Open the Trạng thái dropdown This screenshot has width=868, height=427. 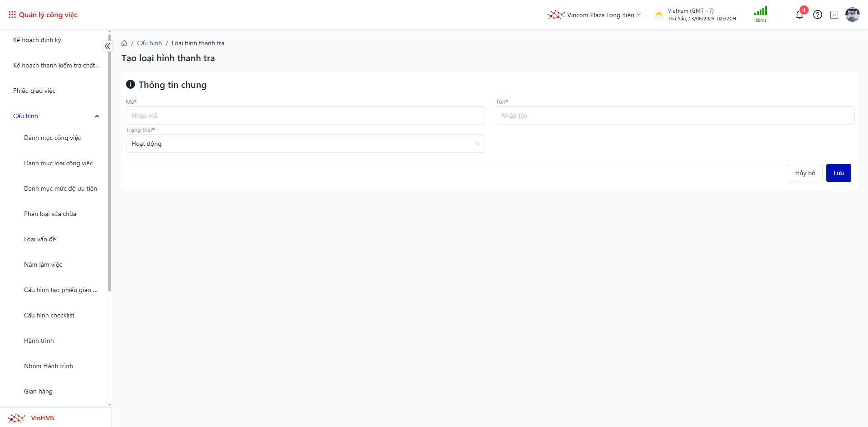tap(305, 144)
